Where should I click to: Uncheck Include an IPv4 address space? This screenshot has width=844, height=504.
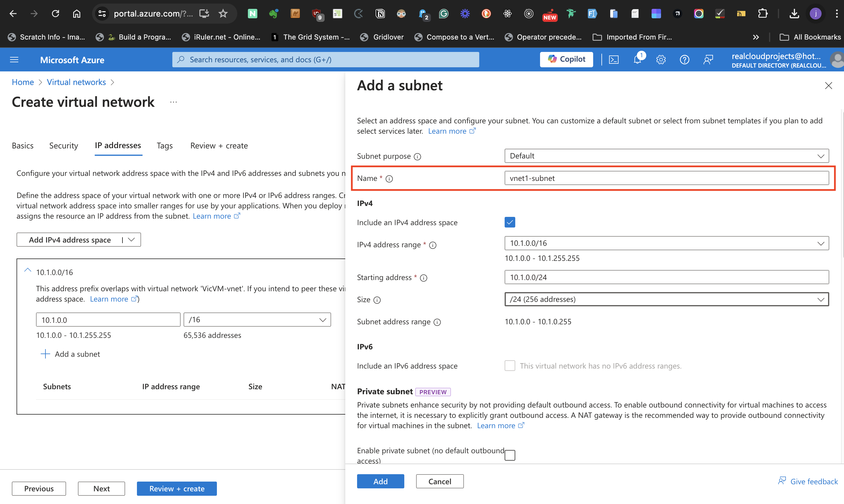pyautogui.click(x=510, y=222)
